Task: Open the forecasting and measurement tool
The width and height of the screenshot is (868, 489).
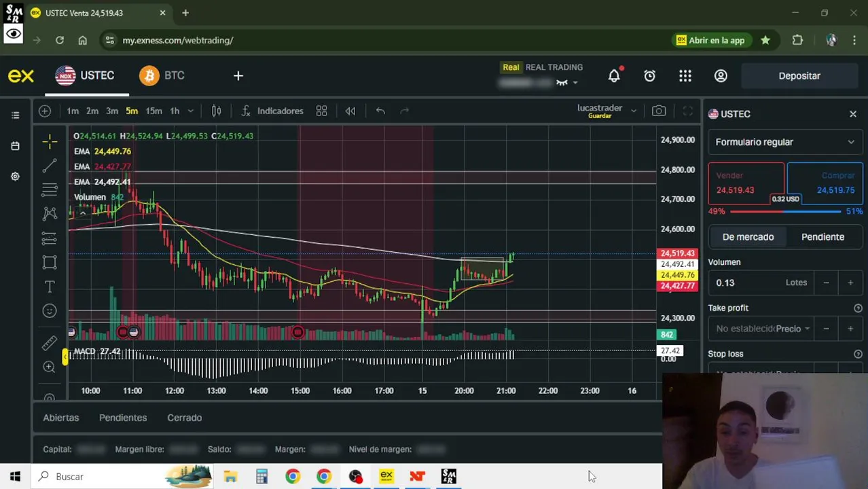Action: (50, 238)
